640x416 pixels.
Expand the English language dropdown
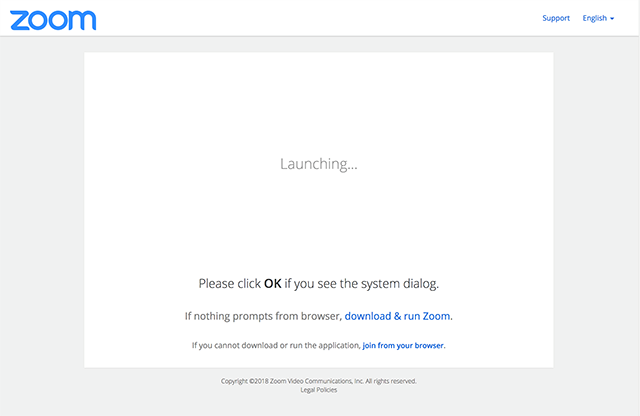pos(598,18)
